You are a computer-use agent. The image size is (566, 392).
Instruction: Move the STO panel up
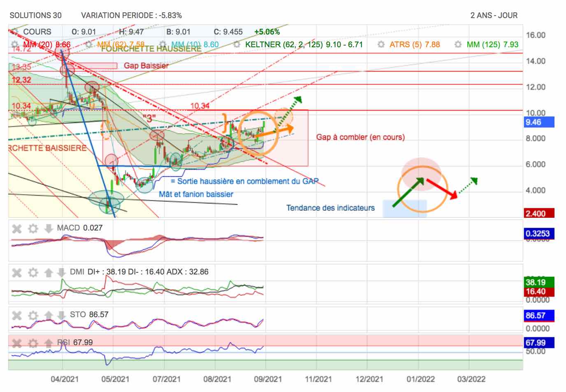[49, 315]
